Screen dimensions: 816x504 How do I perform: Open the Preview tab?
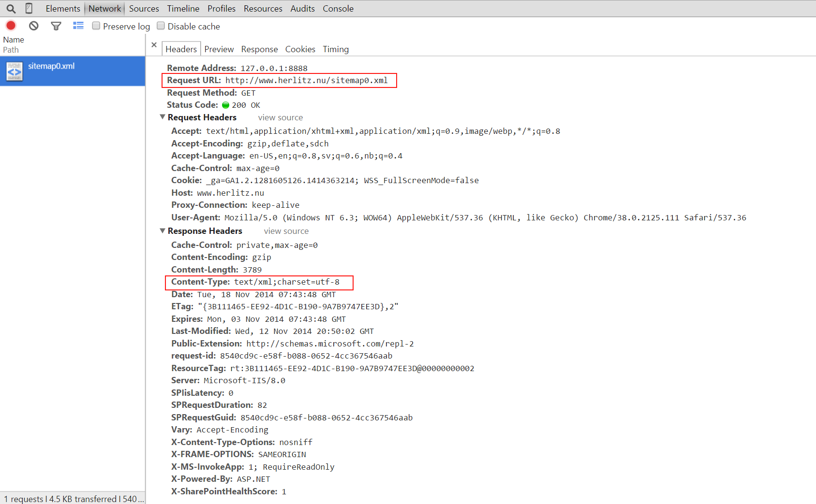click(219, 49)
